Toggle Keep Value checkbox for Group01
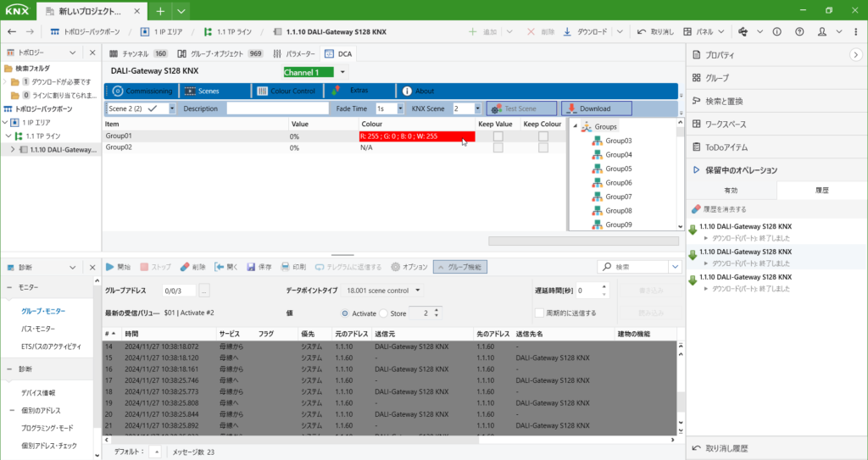Viewport: 868px width, 460px height. (498, 136)
